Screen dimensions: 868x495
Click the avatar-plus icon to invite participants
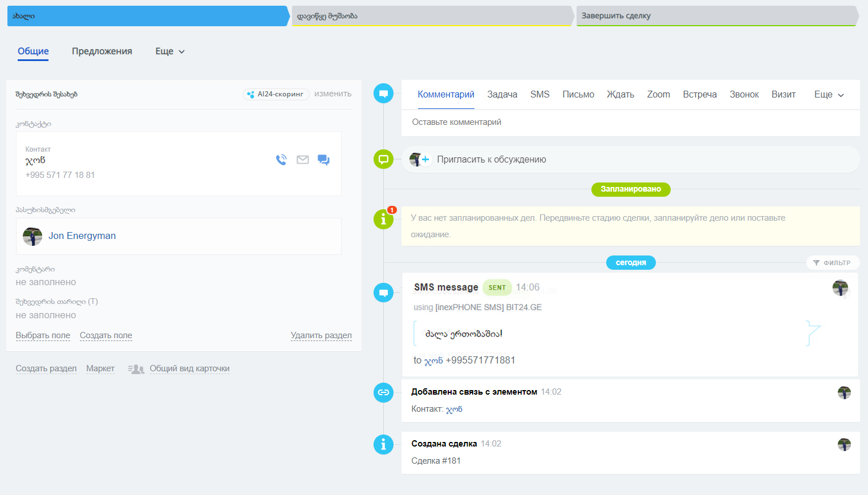420,160
